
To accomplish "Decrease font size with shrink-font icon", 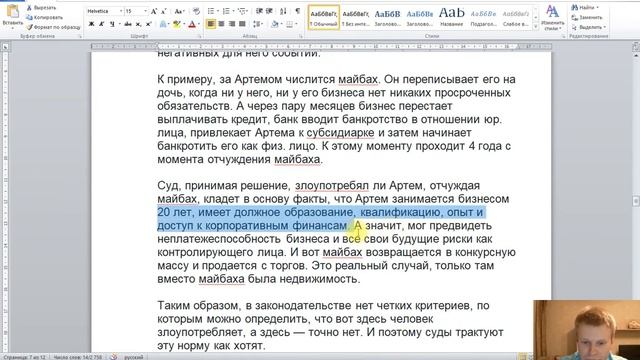I will [x=164, y=11].
